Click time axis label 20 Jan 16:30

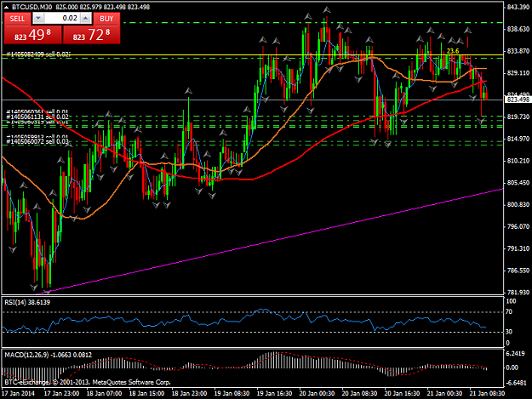pos(402,393)
